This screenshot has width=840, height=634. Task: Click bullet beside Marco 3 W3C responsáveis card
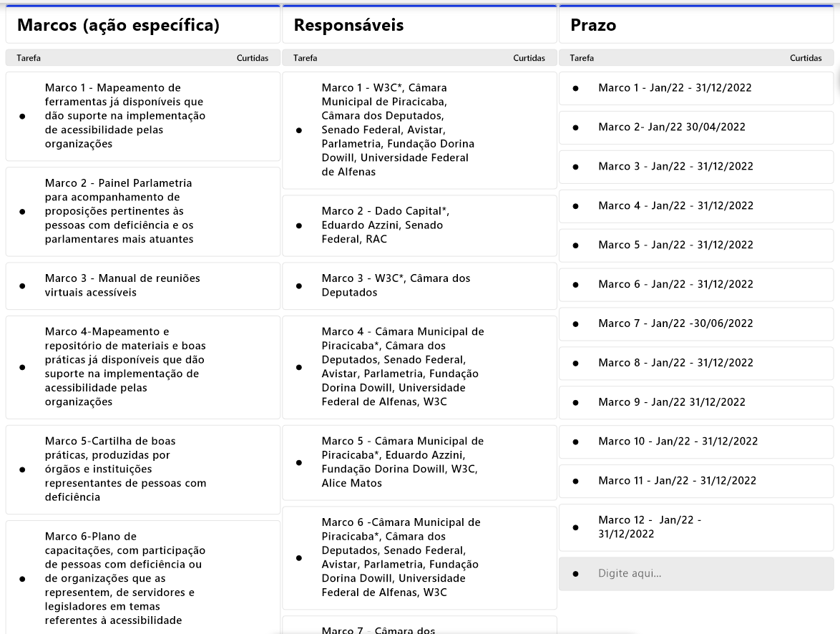pos(299,286)
